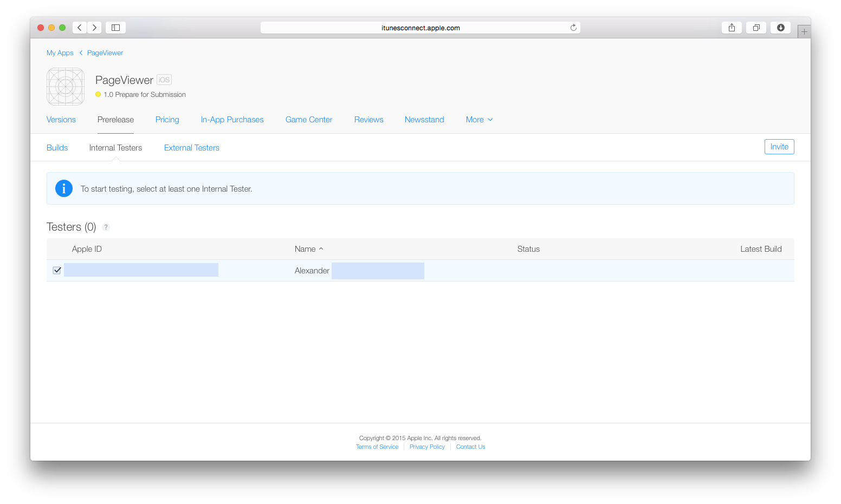Open the Privacy Policy link in the footer
841x504 pixels.
coord(427,446)
